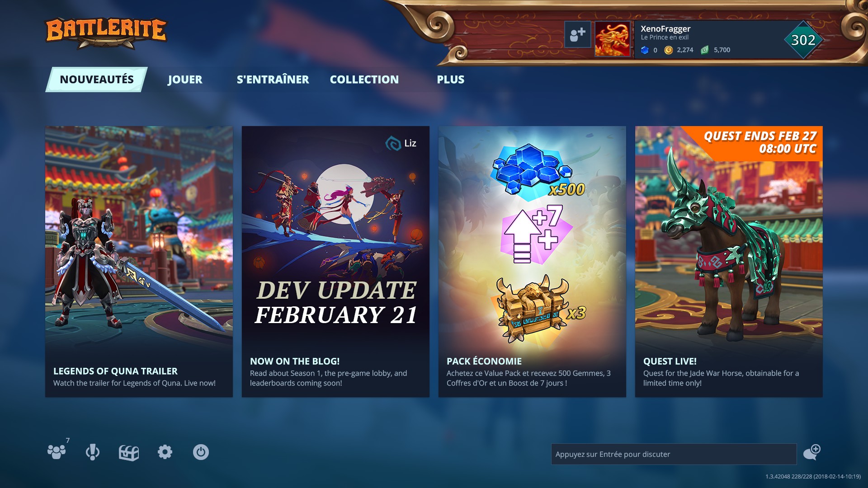Click the blue gems currency icon

point(645,50)
